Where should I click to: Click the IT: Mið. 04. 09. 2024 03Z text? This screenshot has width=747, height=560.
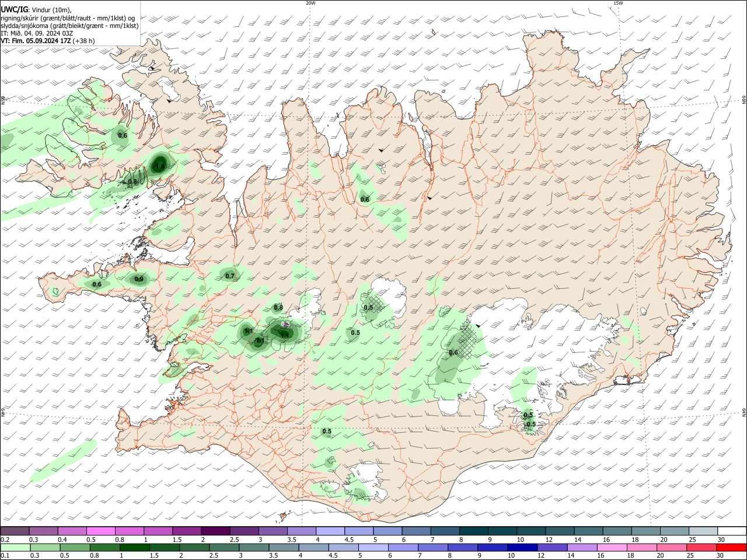point(37,33)
